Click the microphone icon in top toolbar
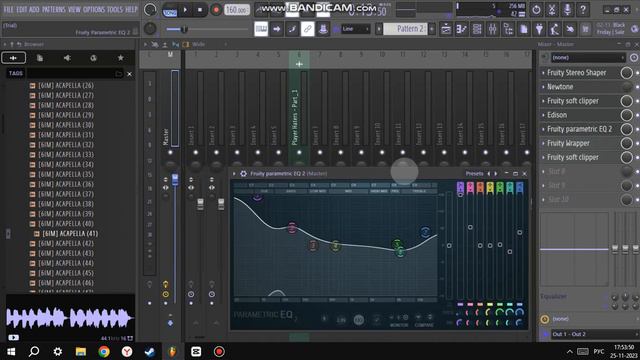Viewport: 640px width, 360px height. point(567,9)
